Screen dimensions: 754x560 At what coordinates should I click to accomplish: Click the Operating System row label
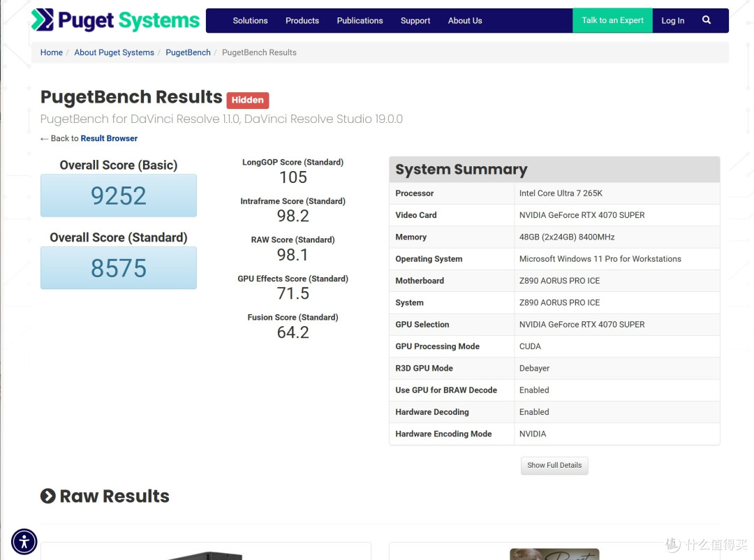(429, 259)
